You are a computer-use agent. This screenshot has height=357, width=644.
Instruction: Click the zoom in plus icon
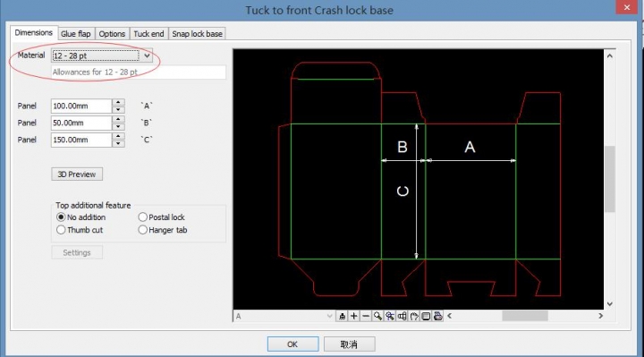pos(353,316)
